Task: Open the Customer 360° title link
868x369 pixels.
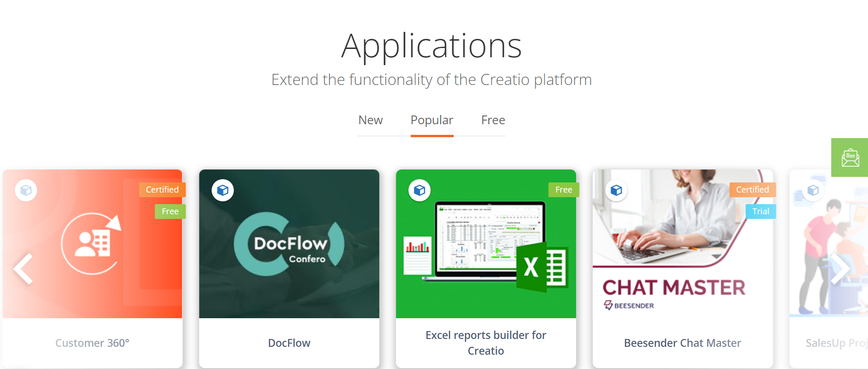Action: coord(92,343)
